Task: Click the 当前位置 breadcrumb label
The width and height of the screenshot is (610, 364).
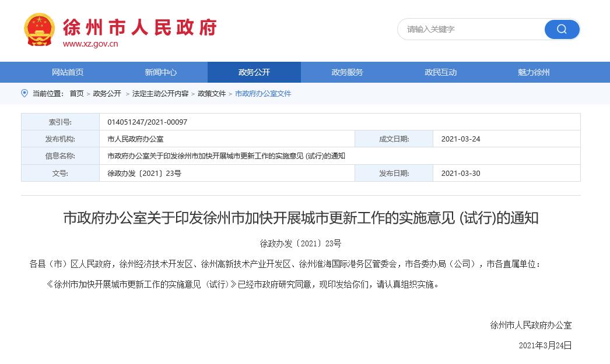Action: [47, 94]
